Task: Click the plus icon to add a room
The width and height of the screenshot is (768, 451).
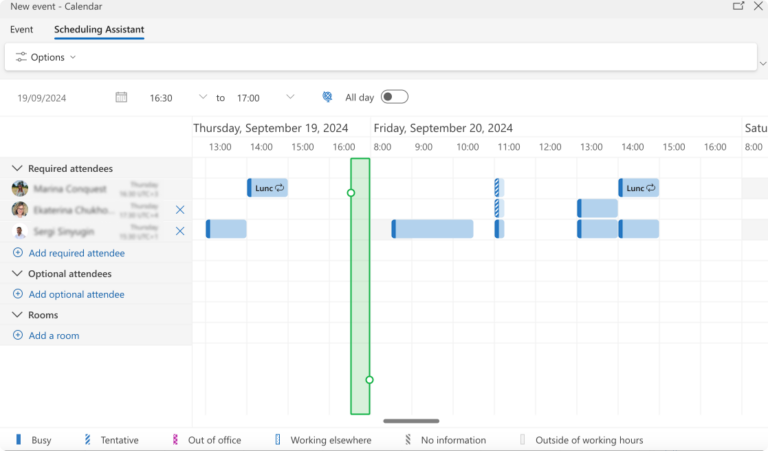Action: pyautogui.click(x=17, y=336)
